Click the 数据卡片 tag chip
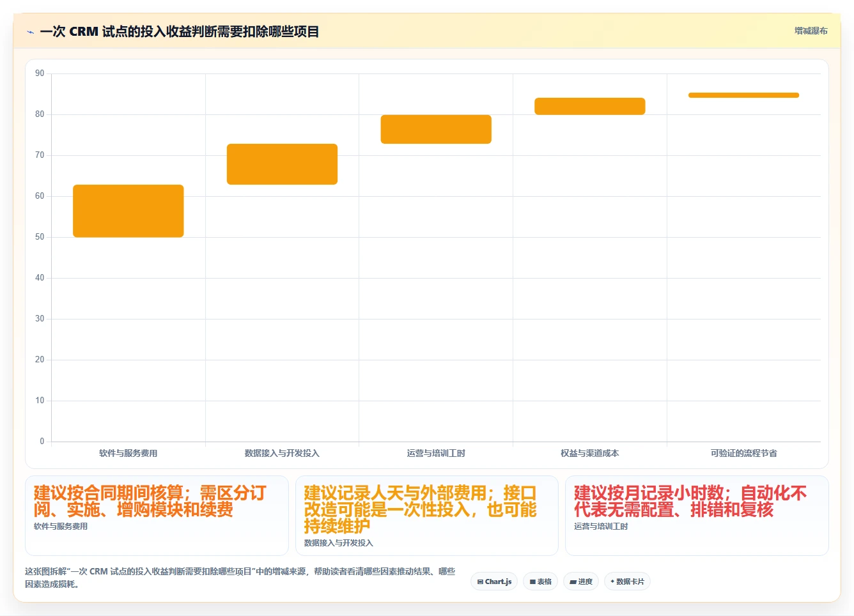854x616 pixels. (x=627, y=581)
